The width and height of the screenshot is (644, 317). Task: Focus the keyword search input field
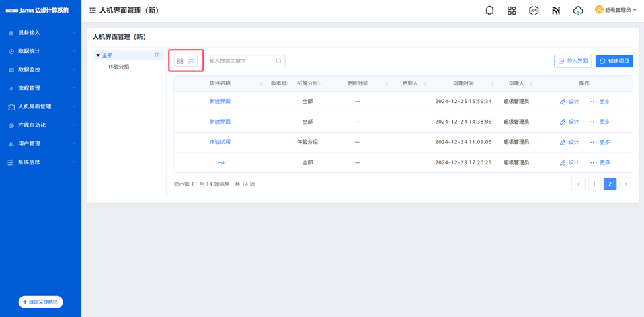[x=241, y=61]
